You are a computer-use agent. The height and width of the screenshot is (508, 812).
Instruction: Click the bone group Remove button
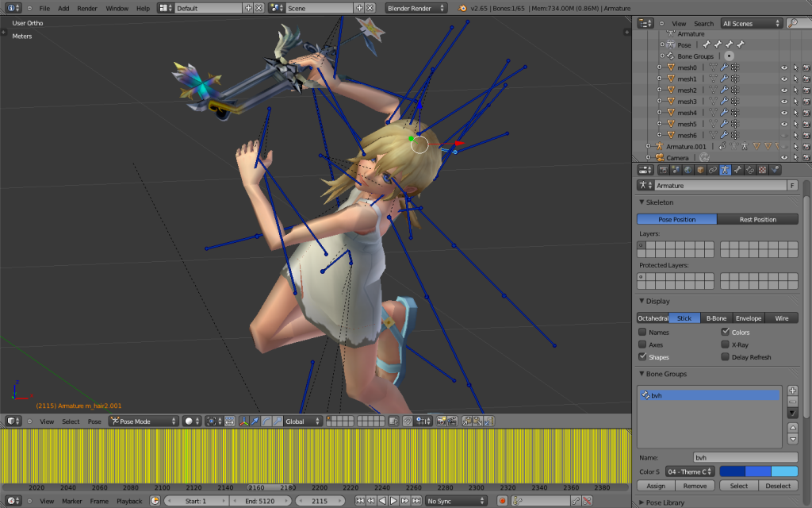[695, 486]
